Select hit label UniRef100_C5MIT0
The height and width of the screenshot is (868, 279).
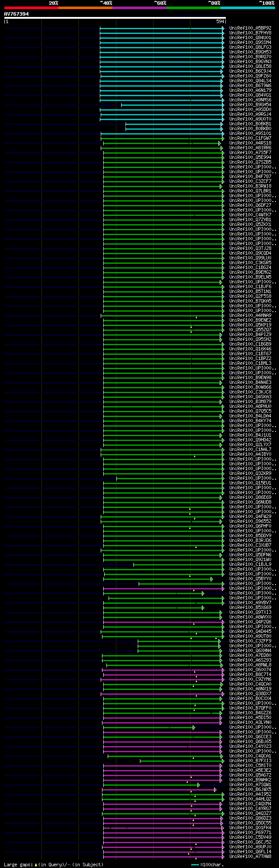click(x=250, y=766)
